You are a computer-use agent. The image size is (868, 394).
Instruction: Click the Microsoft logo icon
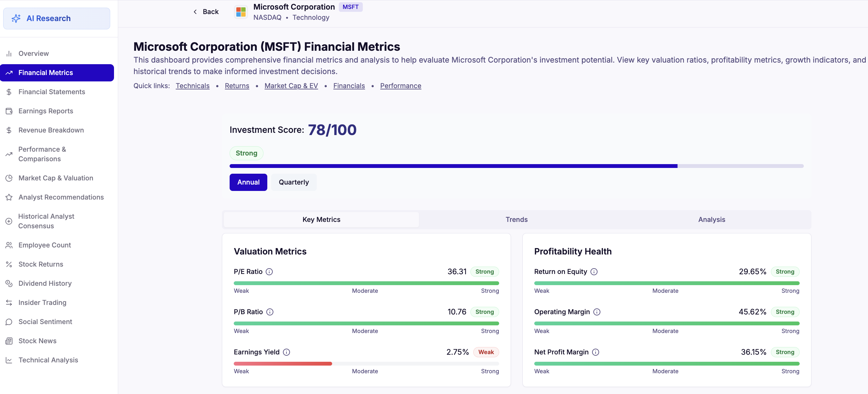[x=240, y=12]
